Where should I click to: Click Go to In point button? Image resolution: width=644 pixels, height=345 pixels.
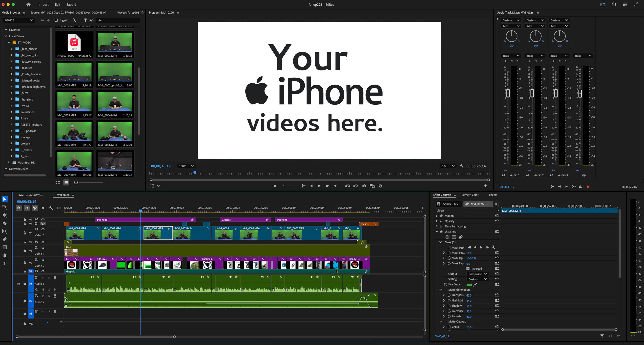(304, 186)
